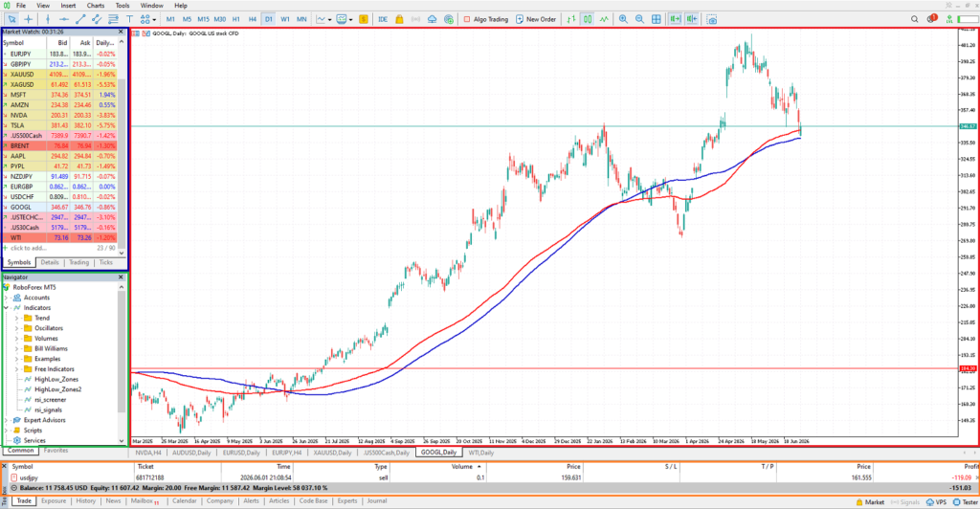
Task: Switch to line chart display
Action: tap(604, 19)
